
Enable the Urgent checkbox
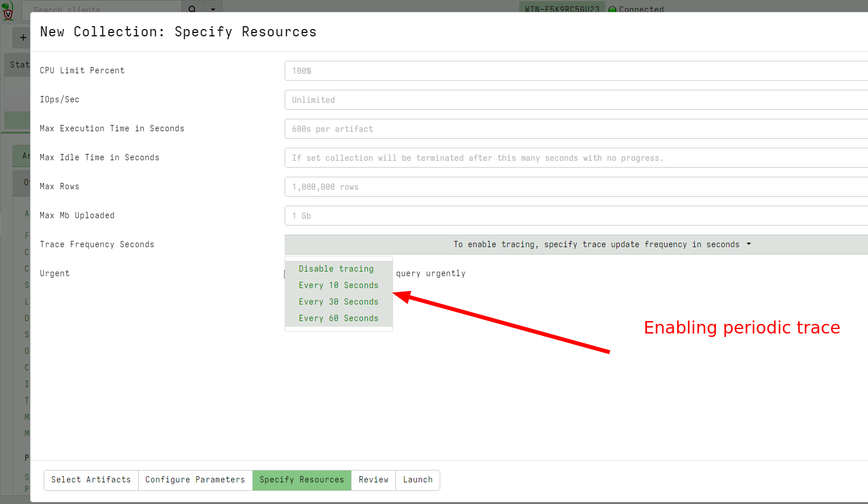coord(287,273)
